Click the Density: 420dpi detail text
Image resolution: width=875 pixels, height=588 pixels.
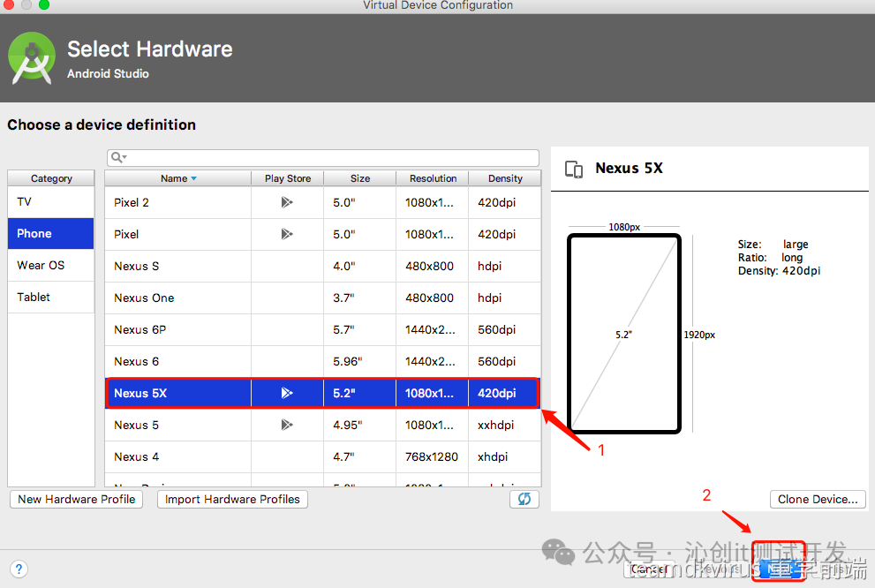pyautogui.click(x=779, y=271)
